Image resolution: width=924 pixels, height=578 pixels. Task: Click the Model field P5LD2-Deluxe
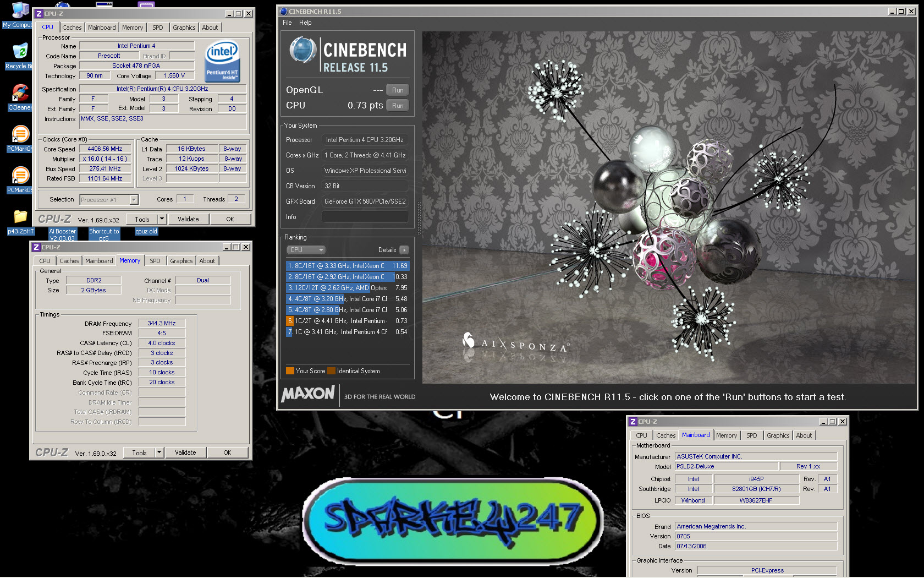[727, 466]
